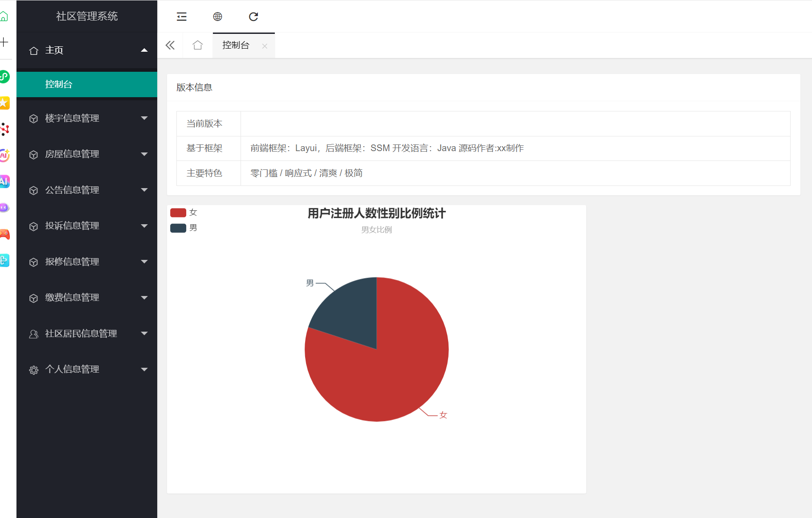
Task: Close the 控制台 tab
Action: coord(265,46)
